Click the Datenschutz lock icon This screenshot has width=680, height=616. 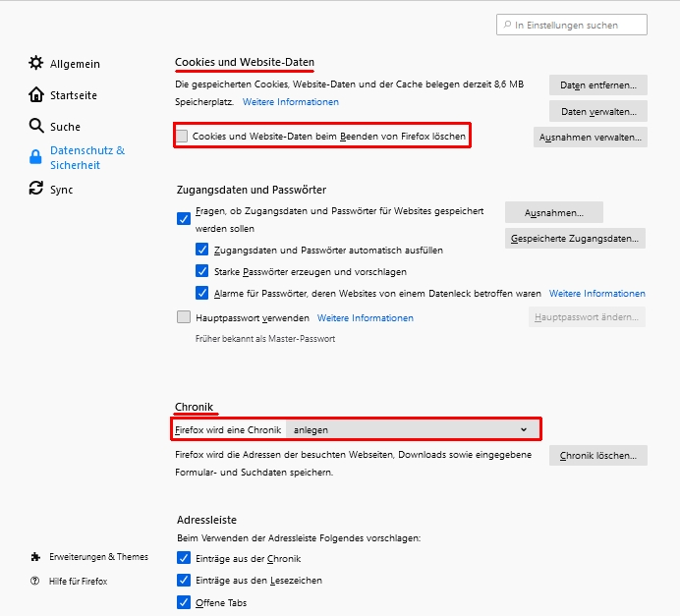[x=36, y=157]
